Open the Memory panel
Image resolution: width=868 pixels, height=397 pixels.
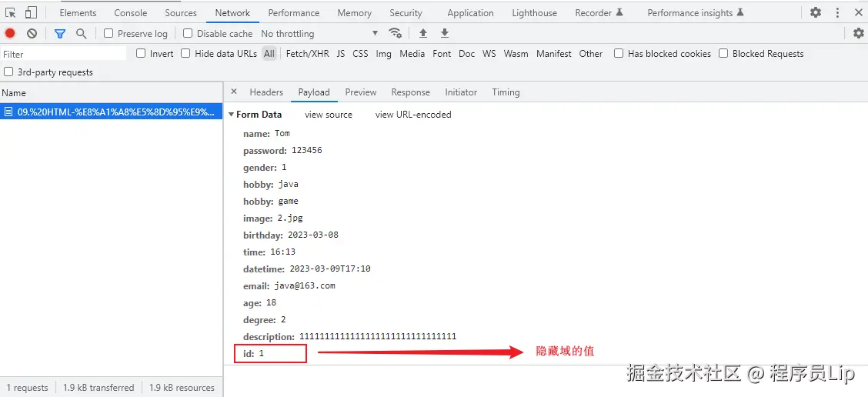pos(354,13)
